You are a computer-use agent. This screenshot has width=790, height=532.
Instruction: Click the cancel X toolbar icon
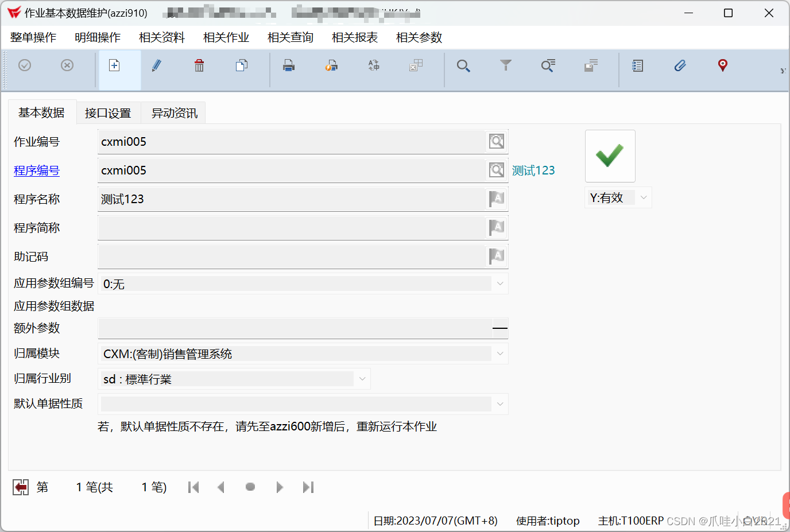[x=67, y=65]
